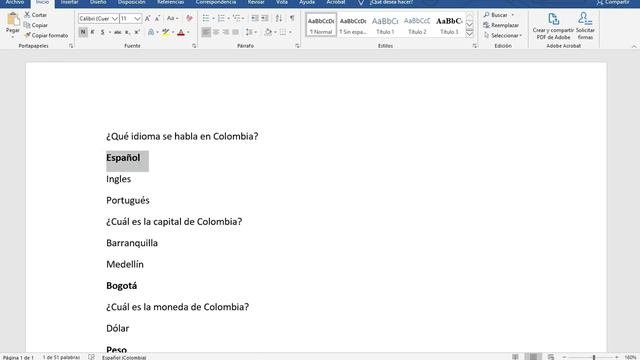This screenshot has height=360, width=640.
Task: Click the word Medellín in the document
Action: point(125,264)
